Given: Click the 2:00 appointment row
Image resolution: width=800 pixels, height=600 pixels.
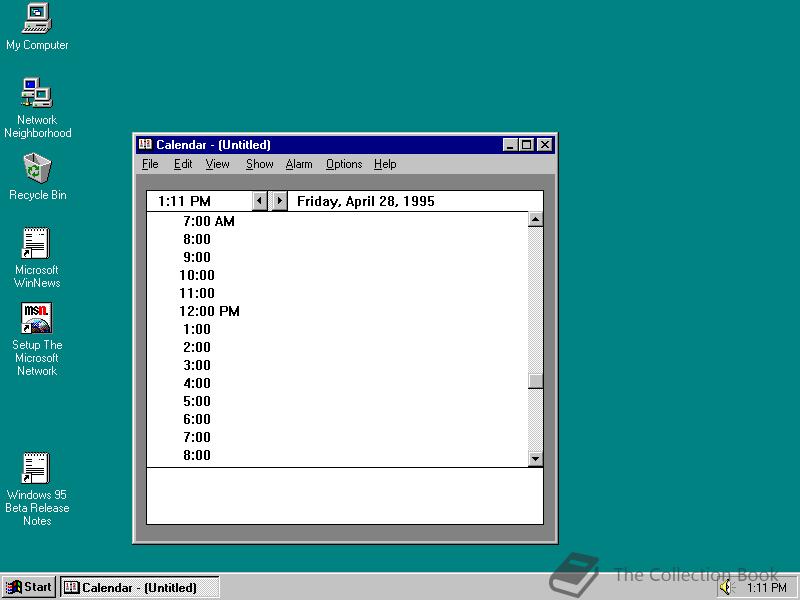Looking at the screenshot, I should pos(337,347).
